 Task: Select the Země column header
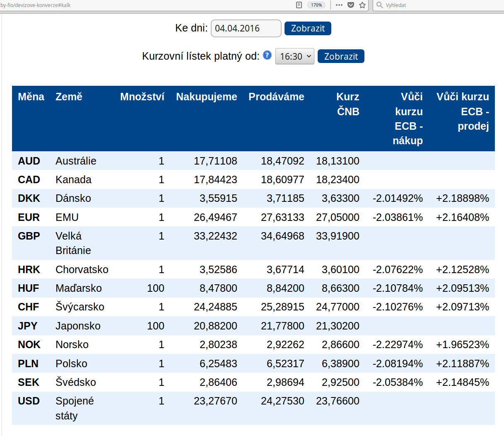[x=69, y=97]
